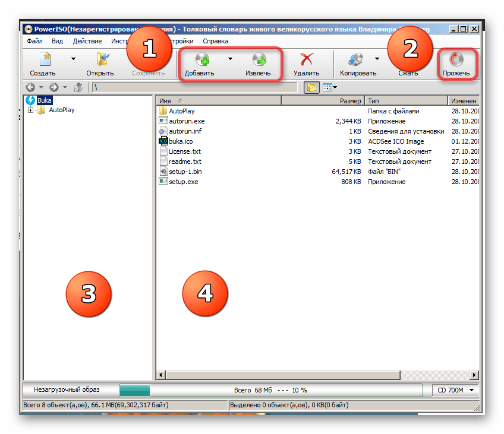Click the 2,344 KB size cell

(x=348, y=121)
